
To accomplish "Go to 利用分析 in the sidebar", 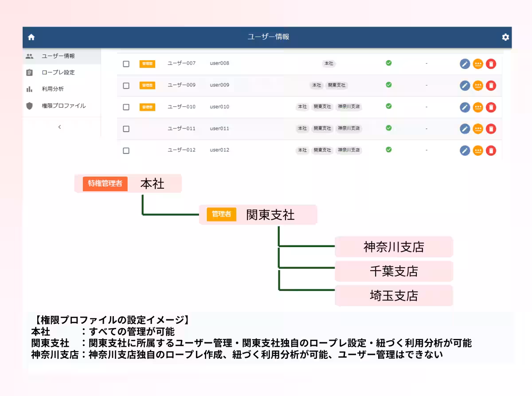I will pos(62,89).
